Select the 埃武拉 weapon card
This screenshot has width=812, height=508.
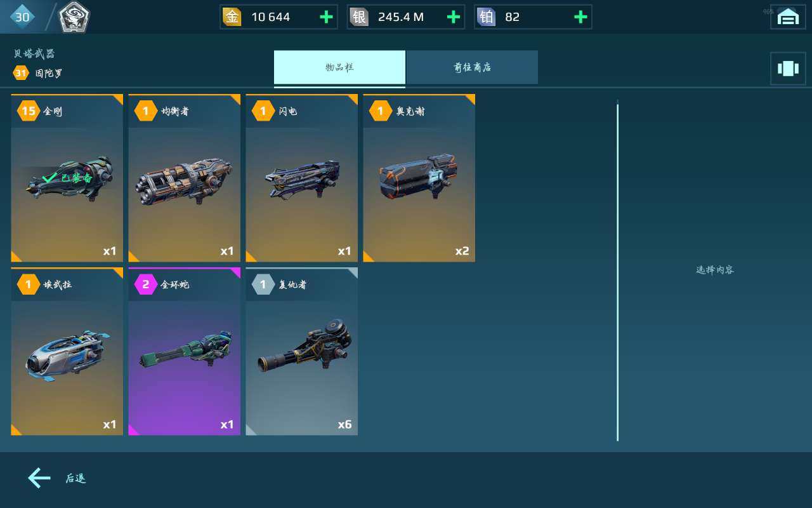(67, 351)
